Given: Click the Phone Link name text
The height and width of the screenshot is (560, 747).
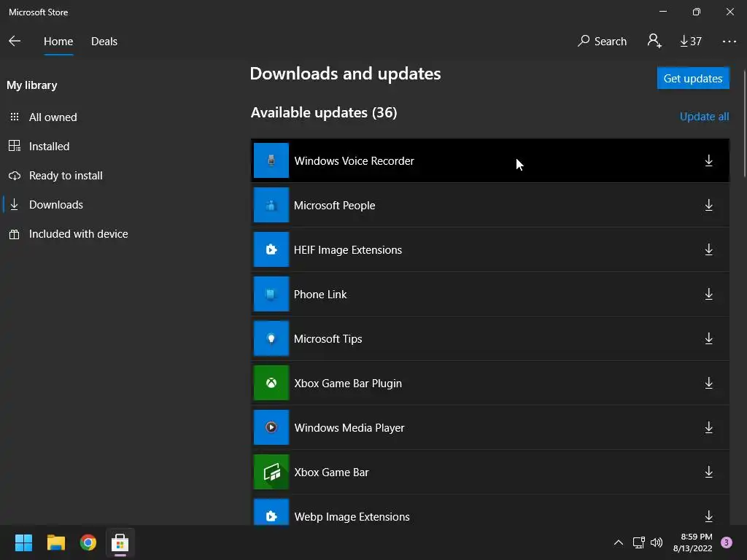Looking at the screenshot, I should coord(320,295).
